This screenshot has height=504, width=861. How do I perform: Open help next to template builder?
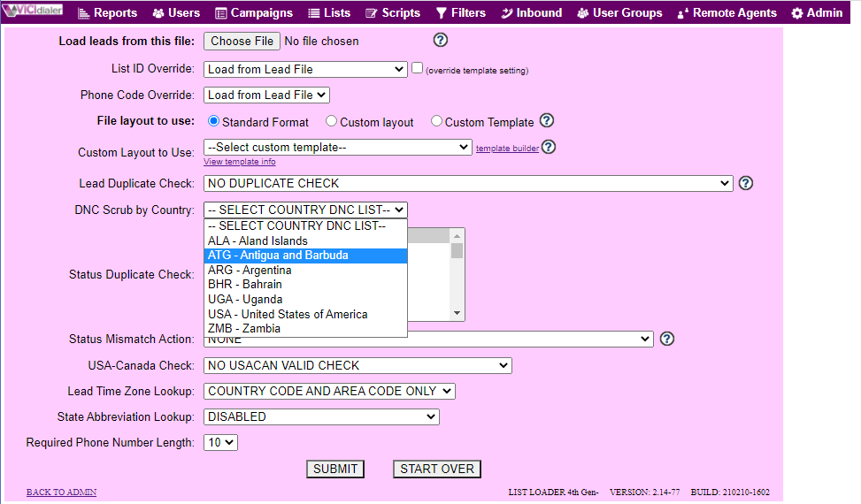pyautogui.click(x=549, y=147)
